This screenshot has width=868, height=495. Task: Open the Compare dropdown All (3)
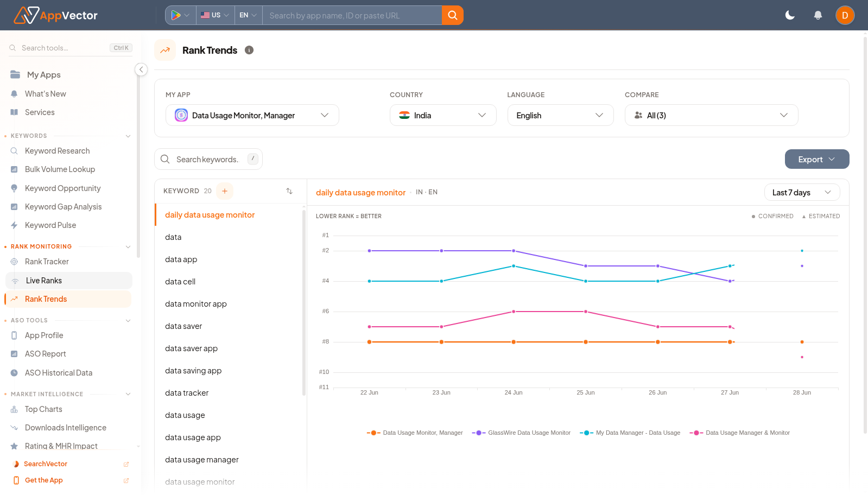(711, 115)
